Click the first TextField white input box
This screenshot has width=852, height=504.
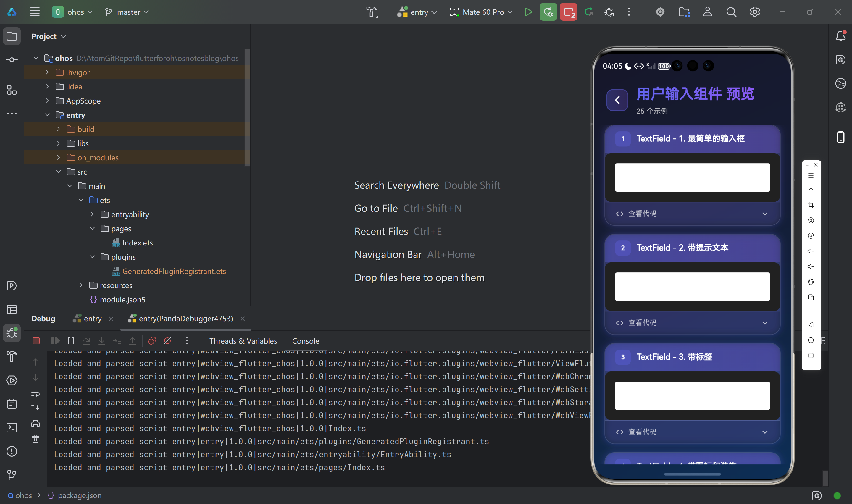(x=692, y=177)
